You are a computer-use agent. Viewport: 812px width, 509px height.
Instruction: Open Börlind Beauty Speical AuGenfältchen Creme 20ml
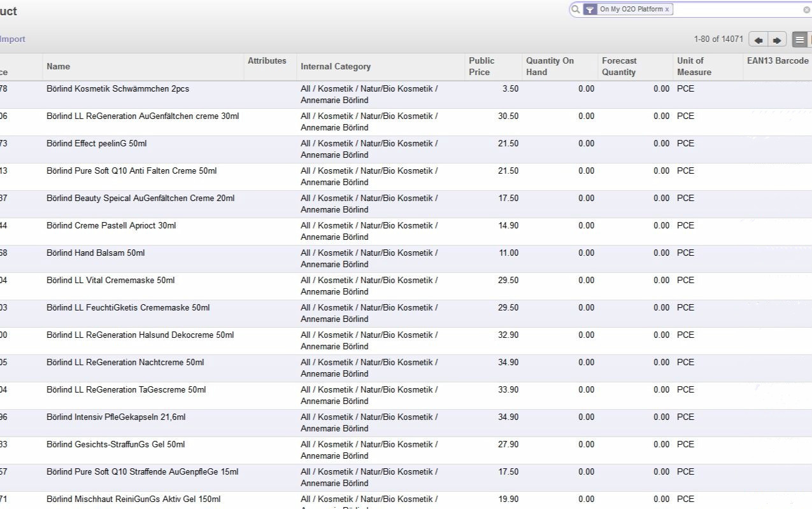click(x=140, y=199)
